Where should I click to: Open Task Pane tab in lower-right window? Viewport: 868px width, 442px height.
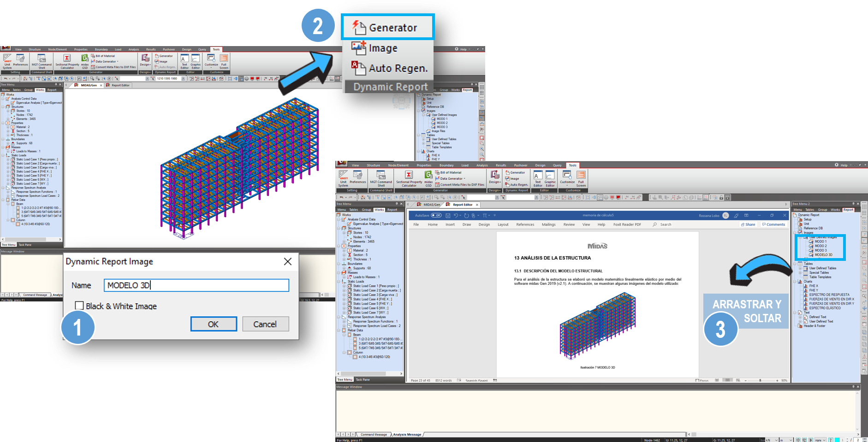coord(363,379)
